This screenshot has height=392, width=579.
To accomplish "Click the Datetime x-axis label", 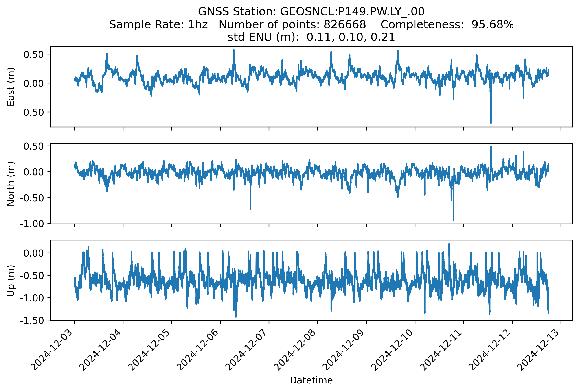I will [311, 380].
